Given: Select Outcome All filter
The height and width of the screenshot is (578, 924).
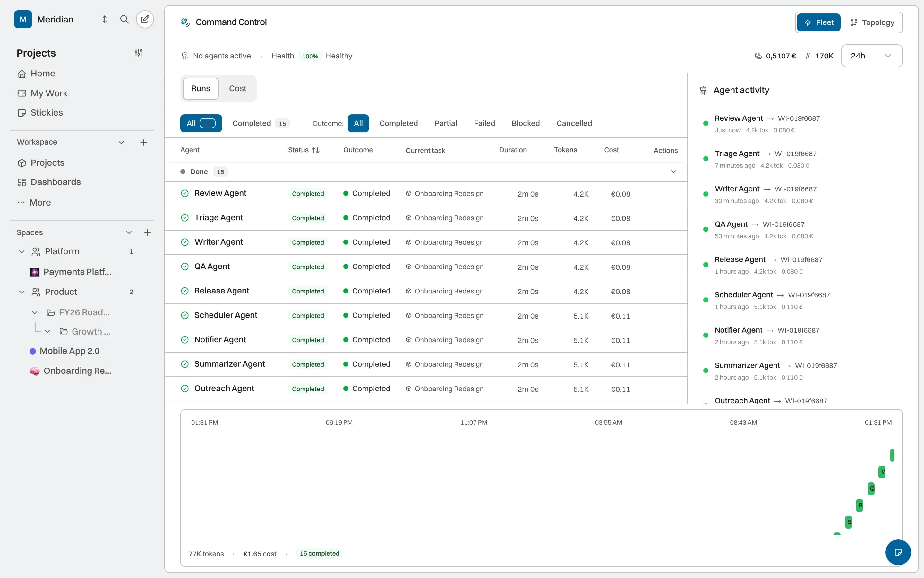Looking at the screenshot, I should click(x=358, y=123).
